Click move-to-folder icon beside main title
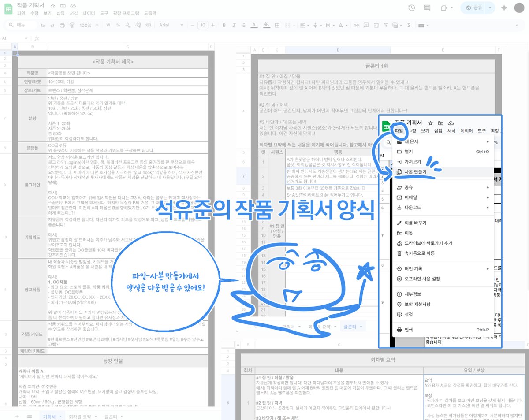Viewport: 529px width, 420px height. 63,5
